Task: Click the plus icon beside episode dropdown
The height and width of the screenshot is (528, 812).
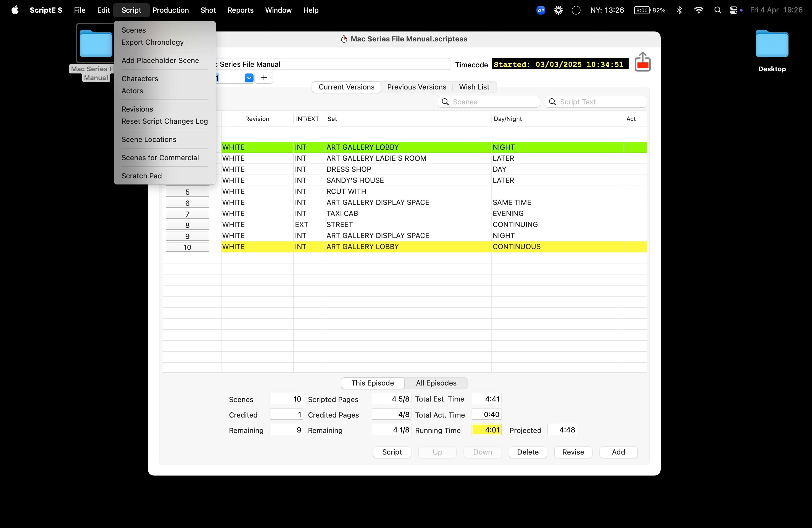Action: click(x=264, y=78)
